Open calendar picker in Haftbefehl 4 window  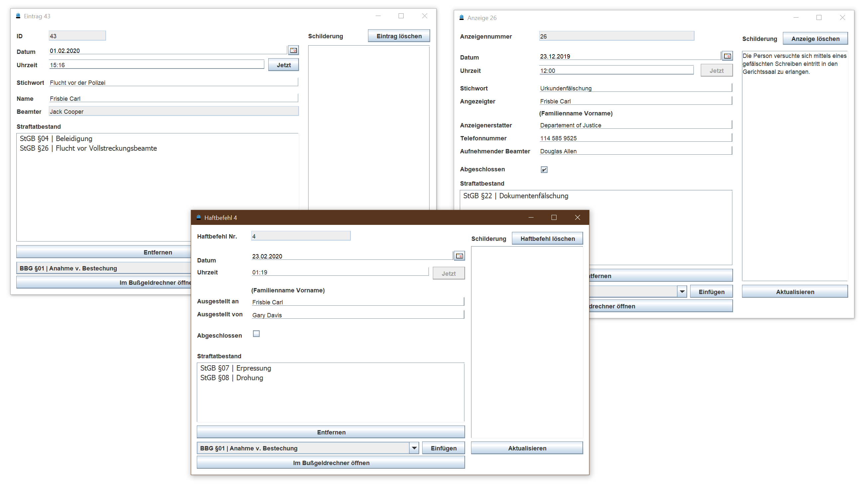[x=459, y=256]
